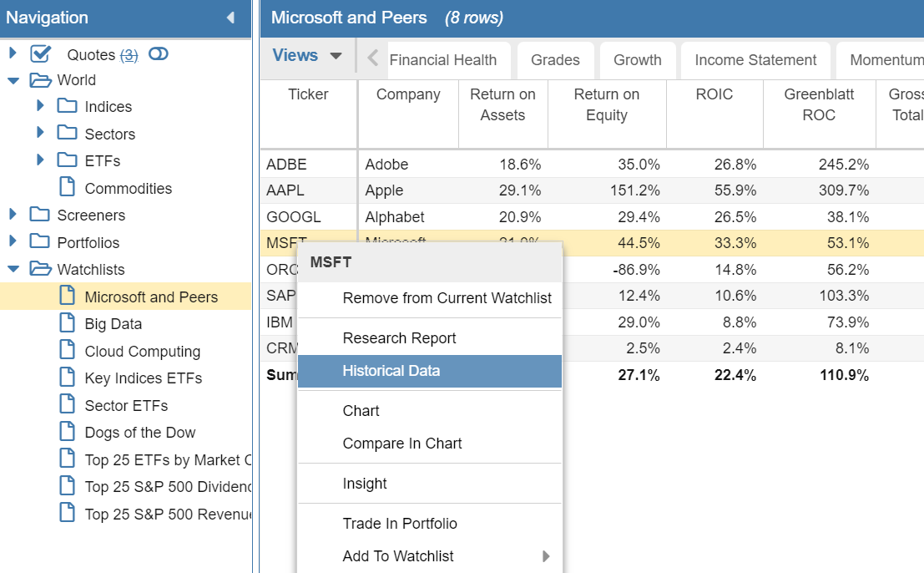This screenshot has width=924, height=573.
Task: Open the Commodities item under World
Action: tap(129, 189)
